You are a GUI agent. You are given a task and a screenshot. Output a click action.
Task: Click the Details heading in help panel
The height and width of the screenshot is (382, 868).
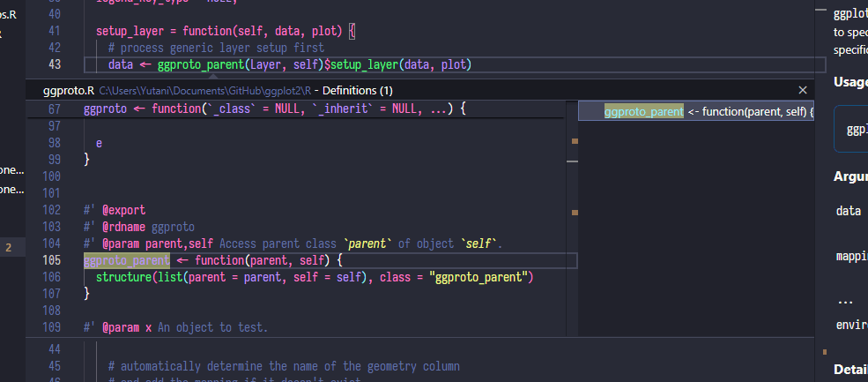click(849, 369)
